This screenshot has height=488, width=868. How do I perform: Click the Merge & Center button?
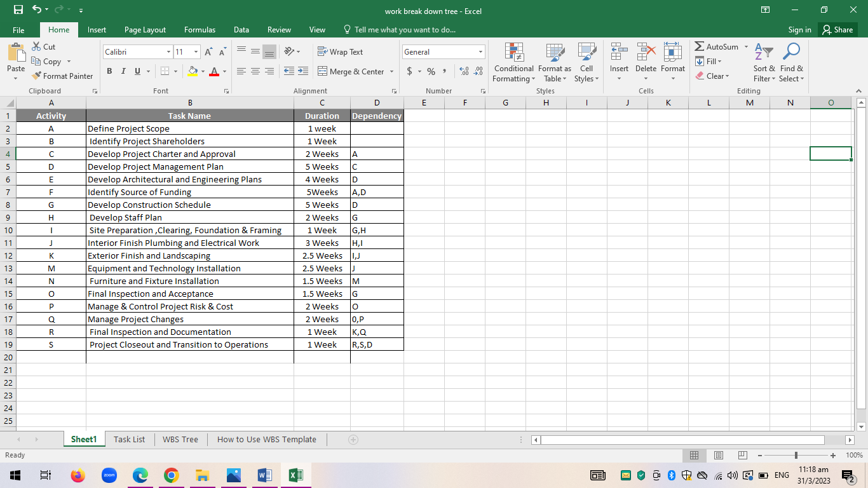(351, 72)
